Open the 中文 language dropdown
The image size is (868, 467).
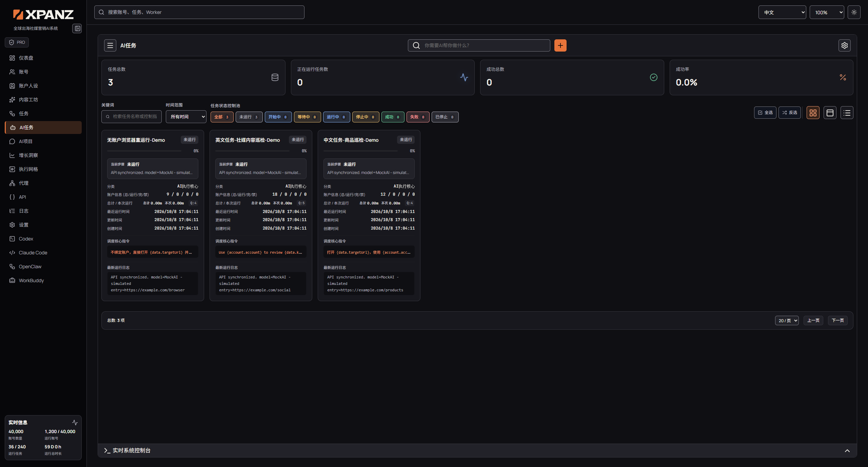[x=782, y=13]
